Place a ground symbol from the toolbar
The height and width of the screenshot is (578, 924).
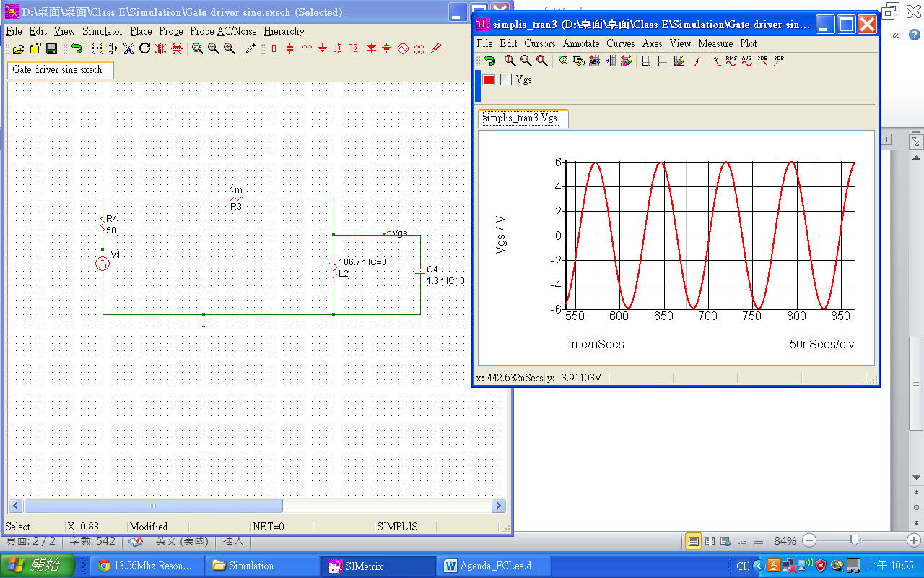[322, 49]
